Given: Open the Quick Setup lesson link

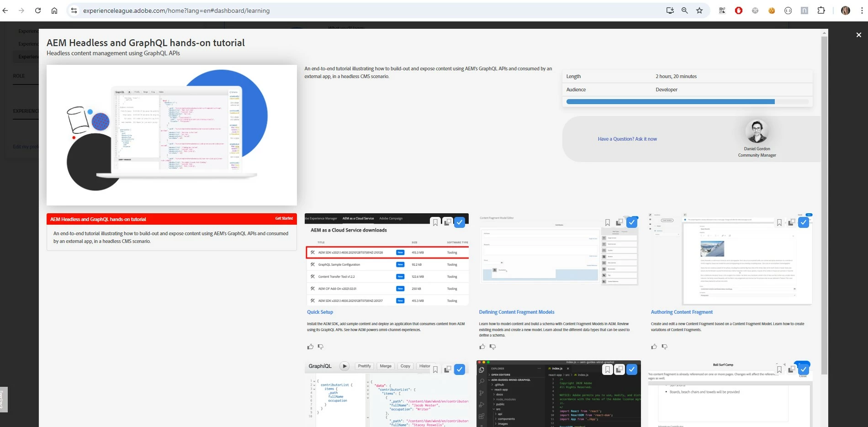Looking at the screenshot, I should (x=320, y=312).
